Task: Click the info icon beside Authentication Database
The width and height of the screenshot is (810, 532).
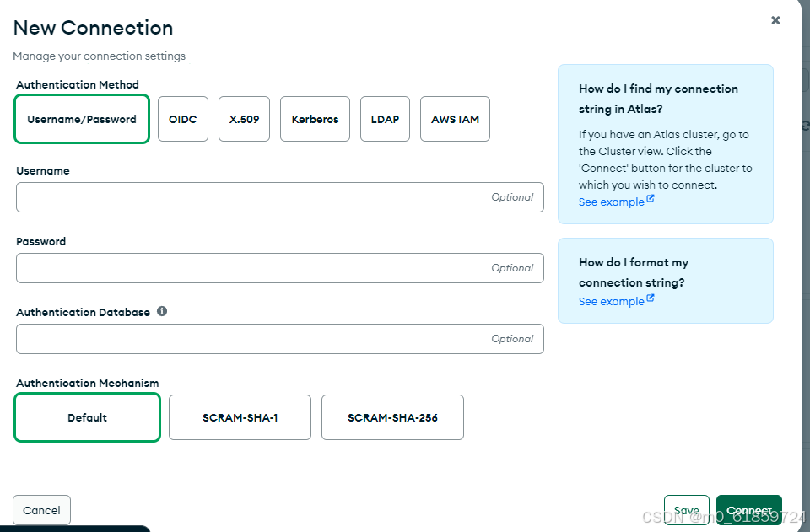Action: pyautogui.click(x=162, y=311)
